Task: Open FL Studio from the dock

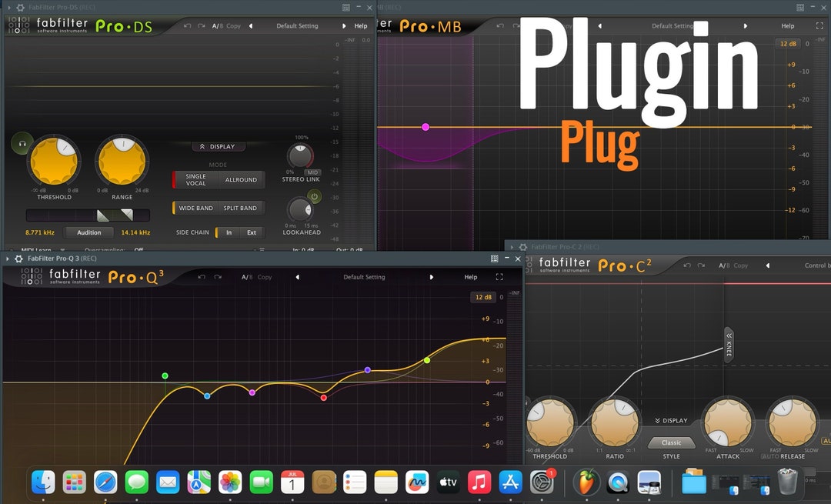Action: click(588, 482)
